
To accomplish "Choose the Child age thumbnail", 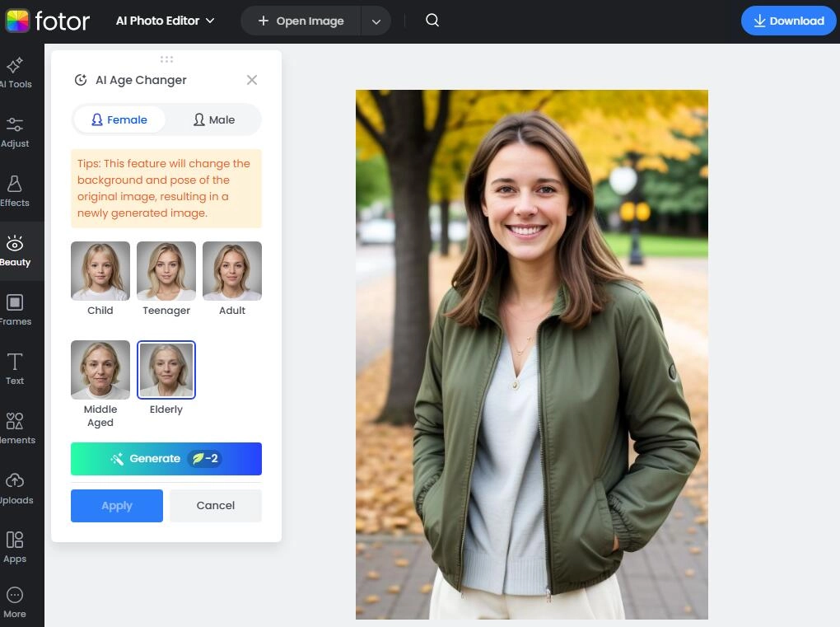I will coord(100,271).
